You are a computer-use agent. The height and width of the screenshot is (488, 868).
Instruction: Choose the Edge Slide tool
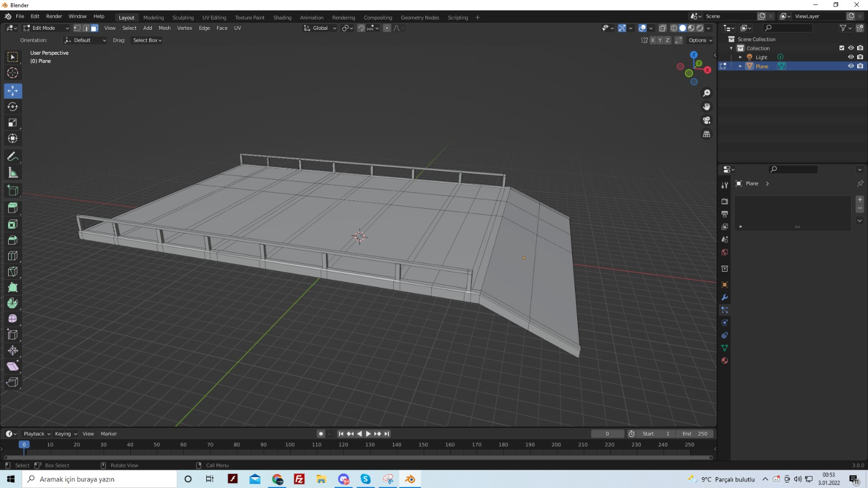pyautogui.click(x=12, y=335)
